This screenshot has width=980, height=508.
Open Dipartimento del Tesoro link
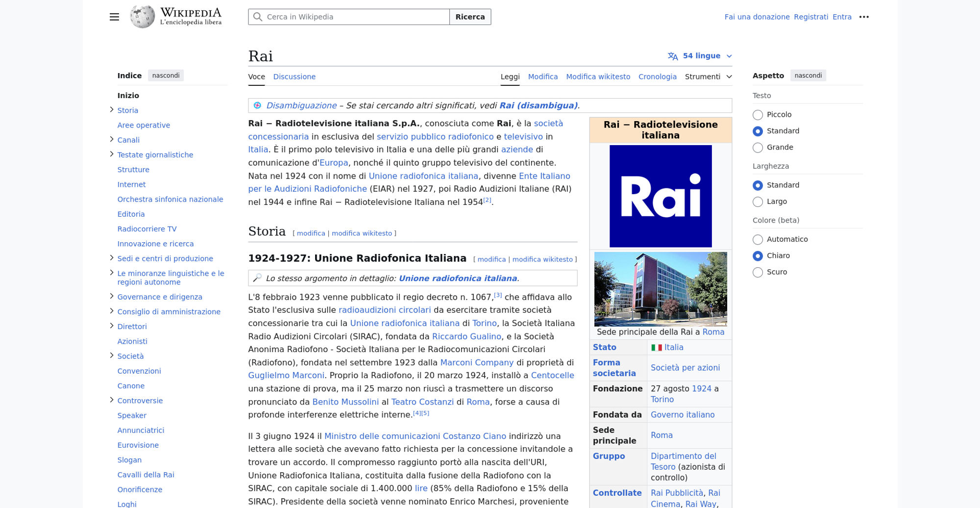click(x=683, y=461)
